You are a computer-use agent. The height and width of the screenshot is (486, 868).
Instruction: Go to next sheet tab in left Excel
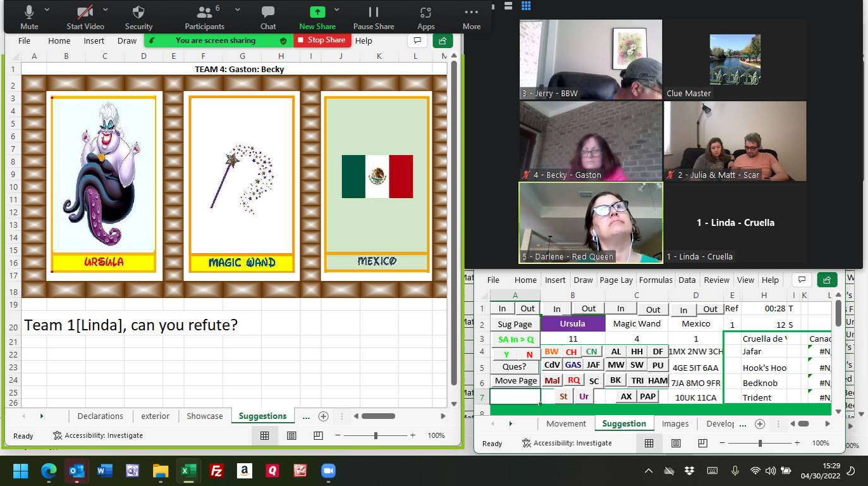click(42, 416)
